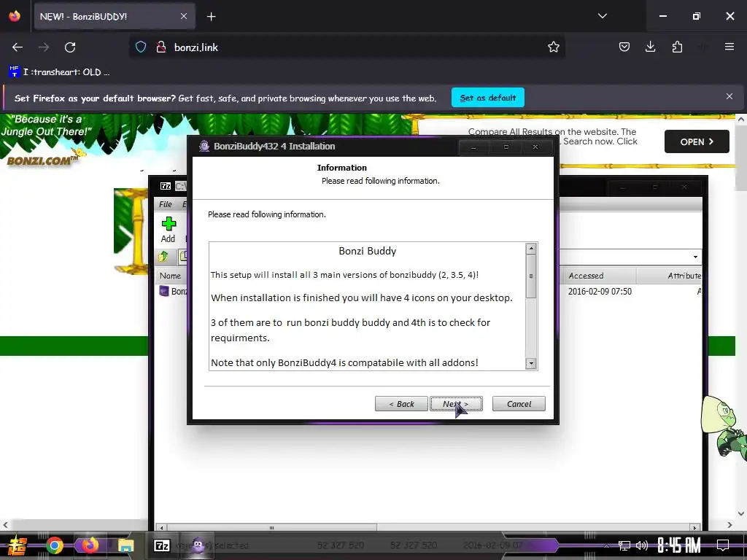Select the NEW! - BonziBUDDY! browser tab
Image resolution: width=747 pixels, height=560 pixels.
click(115, 16)
